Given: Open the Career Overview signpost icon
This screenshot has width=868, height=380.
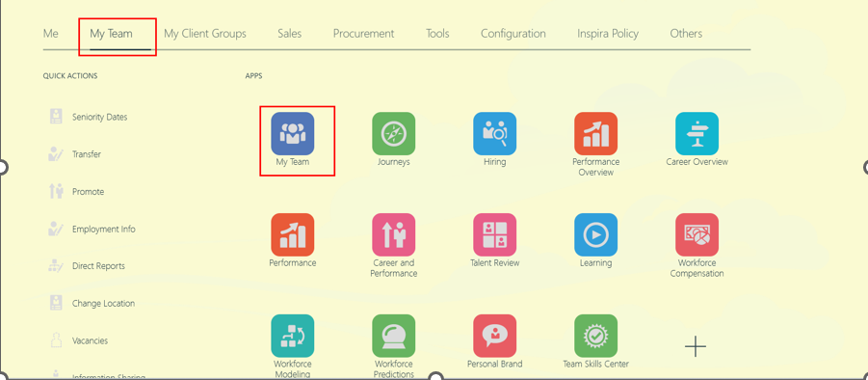Looking at the screenshot, I should (697, 133).
